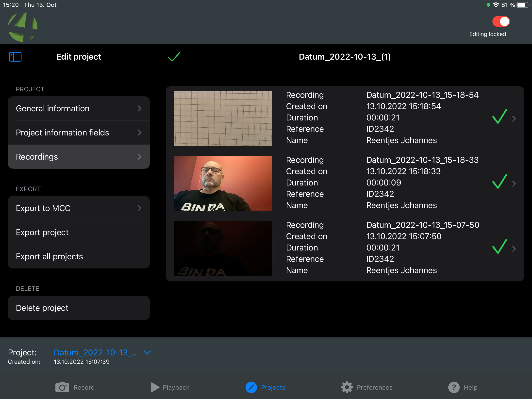Tap Delete project button

click(x=79, y=308)
